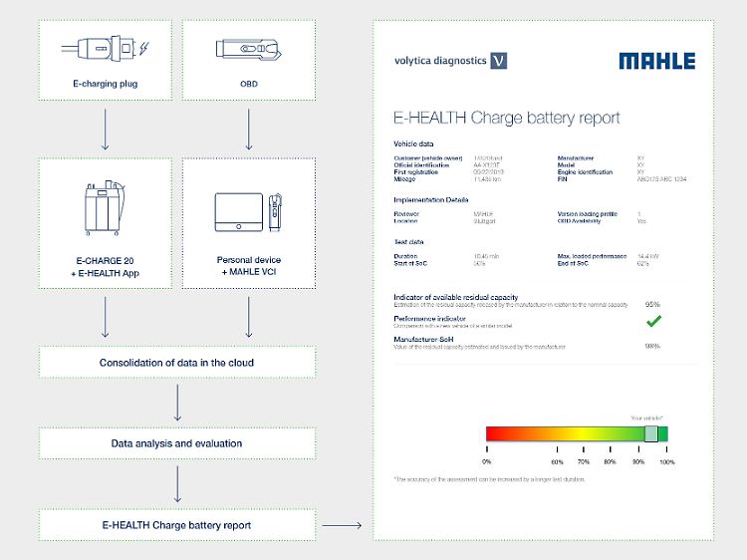
Task: Click the OBD connector icon
Action: coord(247,48)
